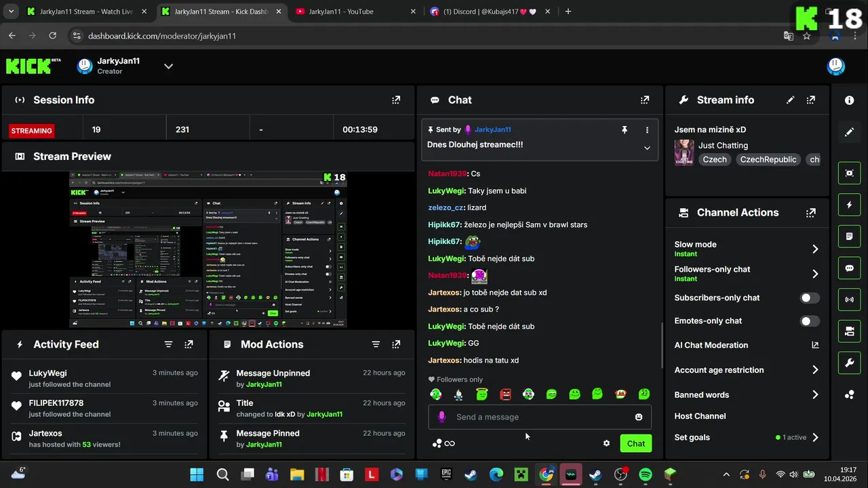Click the wrench sidebar icon

tap(849, 363)
